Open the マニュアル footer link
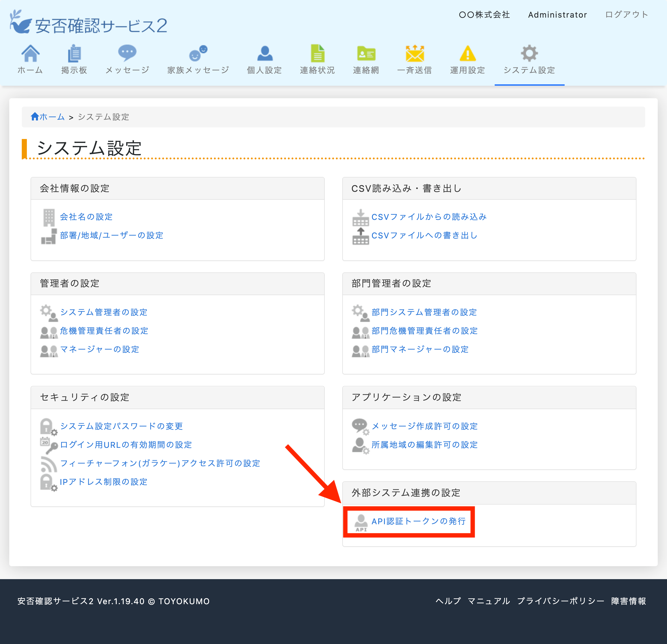The height and width of the screenshot is (644, 667). pyautogui.click(x=489, y=601)
